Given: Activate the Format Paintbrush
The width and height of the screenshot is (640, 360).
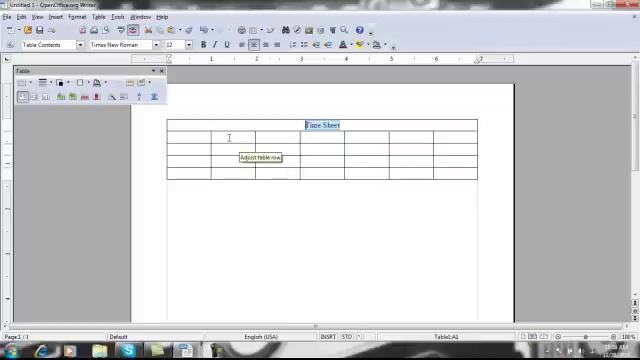Looking at the screenshot, I should coord(189,30).
